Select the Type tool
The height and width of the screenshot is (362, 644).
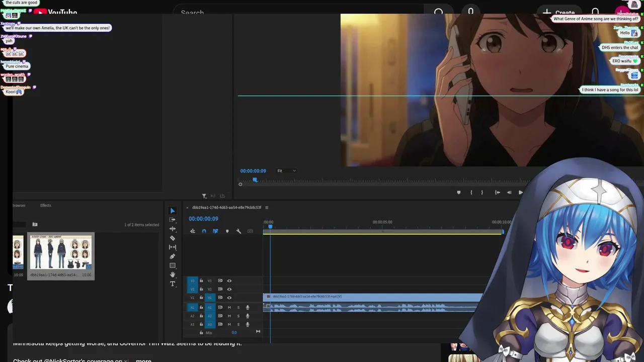tap(173, 284)
